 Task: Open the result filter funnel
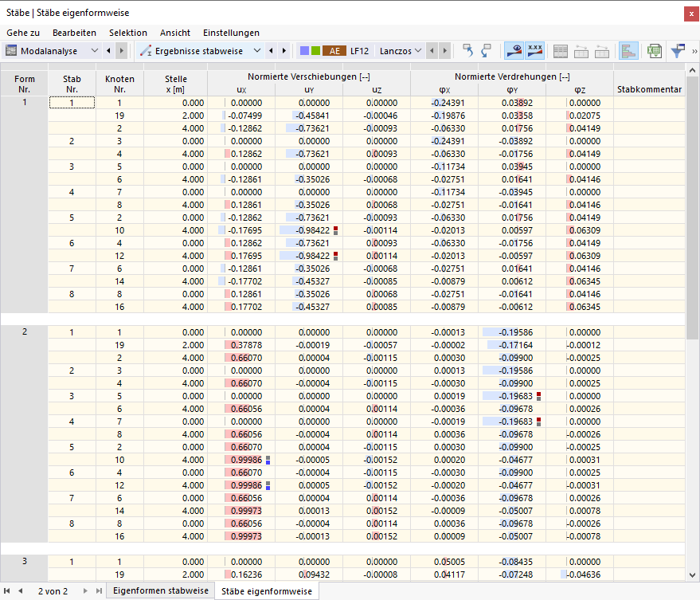[x=678, y=51]
